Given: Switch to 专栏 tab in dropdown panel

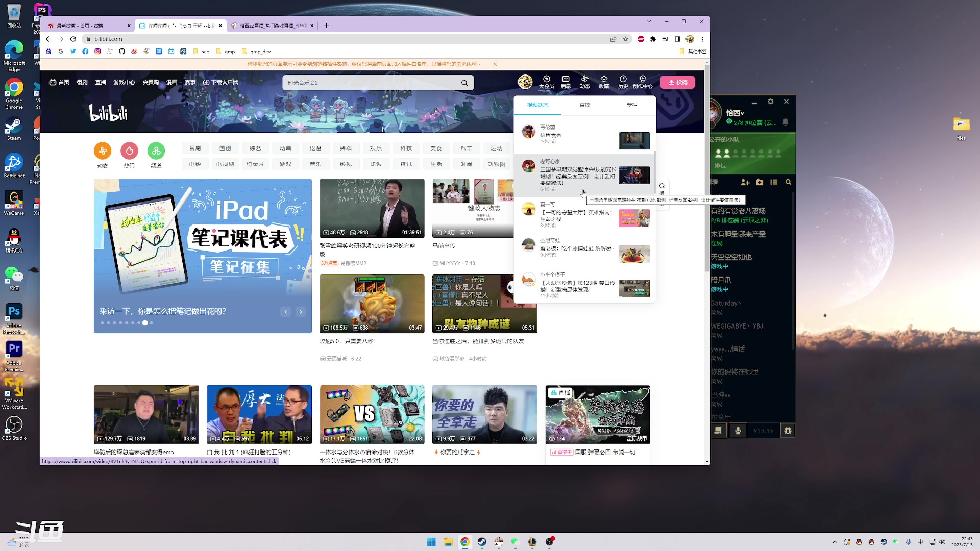Looking at the screenshot, I should pyautogui.click(x=632, y=105).
